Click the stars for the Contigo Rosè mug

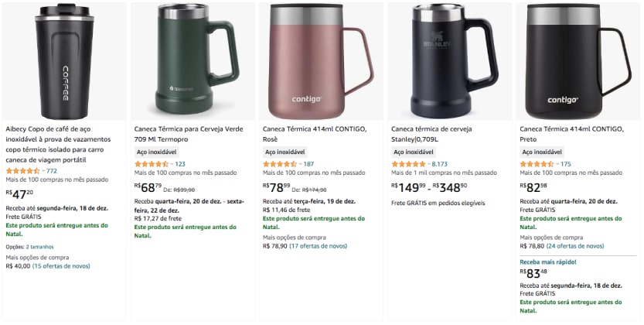(279, 164)
